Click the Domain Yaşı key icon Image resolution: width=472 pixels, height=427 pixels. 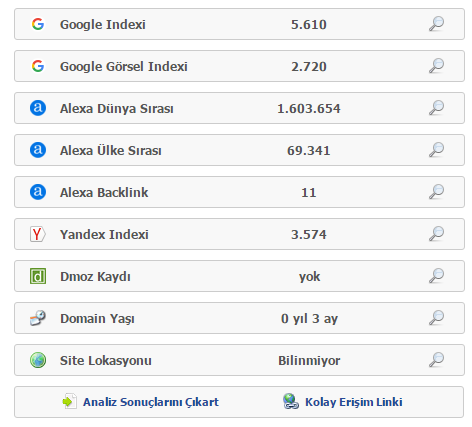[x=38, y=318]
